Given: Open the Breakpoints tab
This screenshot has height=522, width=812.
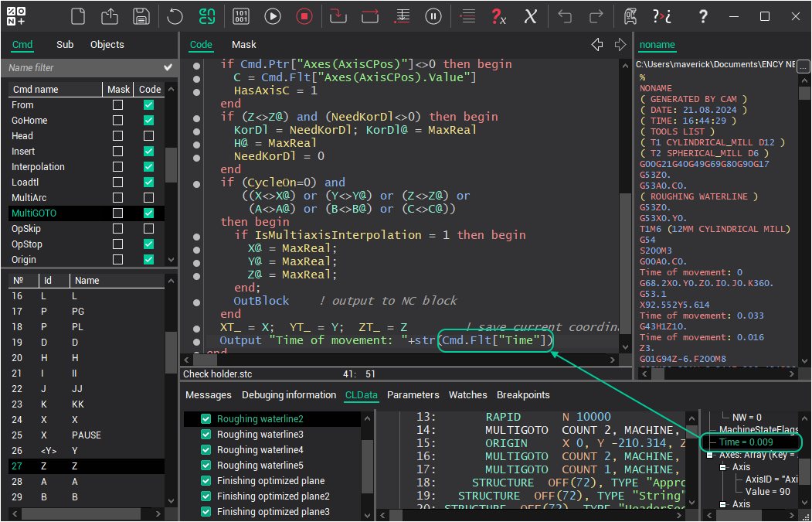Looking at the screenshot, I should 523,395.
